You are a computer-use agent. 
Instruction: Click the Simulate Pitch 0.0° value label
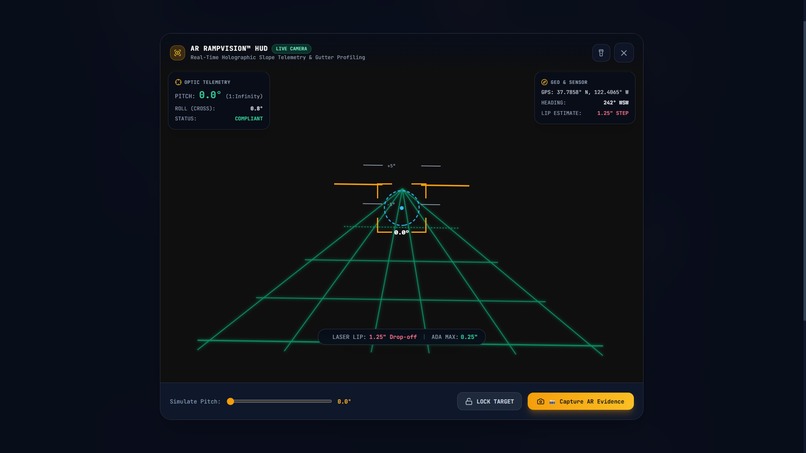tap(344, 402)
